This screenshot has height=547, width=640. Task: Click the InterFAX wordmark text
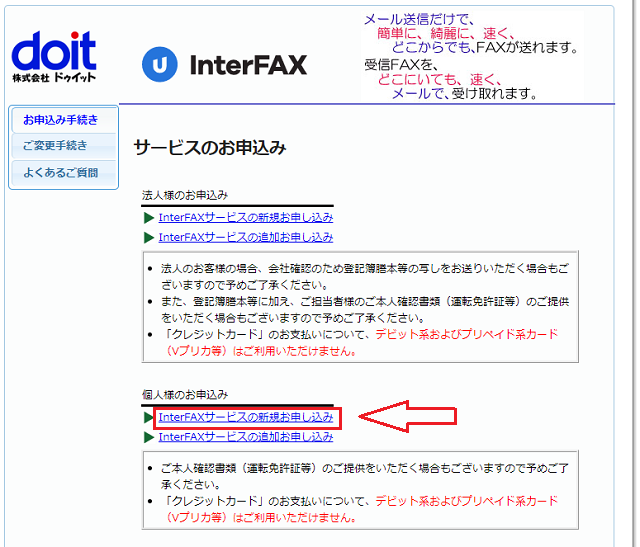click(x=248, y=65)
